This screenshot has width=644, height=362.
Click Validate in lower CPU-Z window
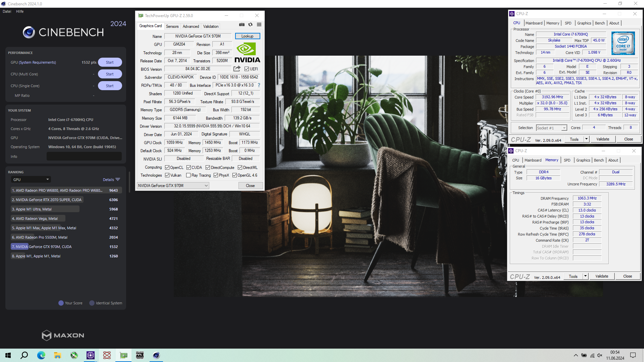(602, 276)
